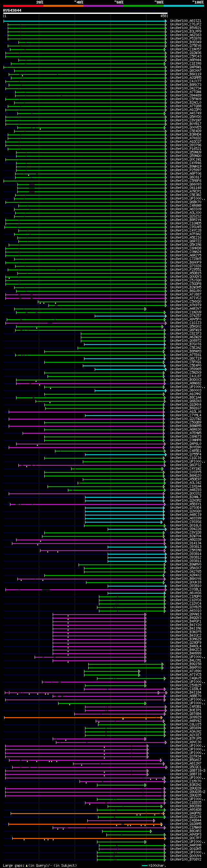Select hit label UniRef100_Q9U035-2
Screen dimensions: 207x868
[188, 792]
